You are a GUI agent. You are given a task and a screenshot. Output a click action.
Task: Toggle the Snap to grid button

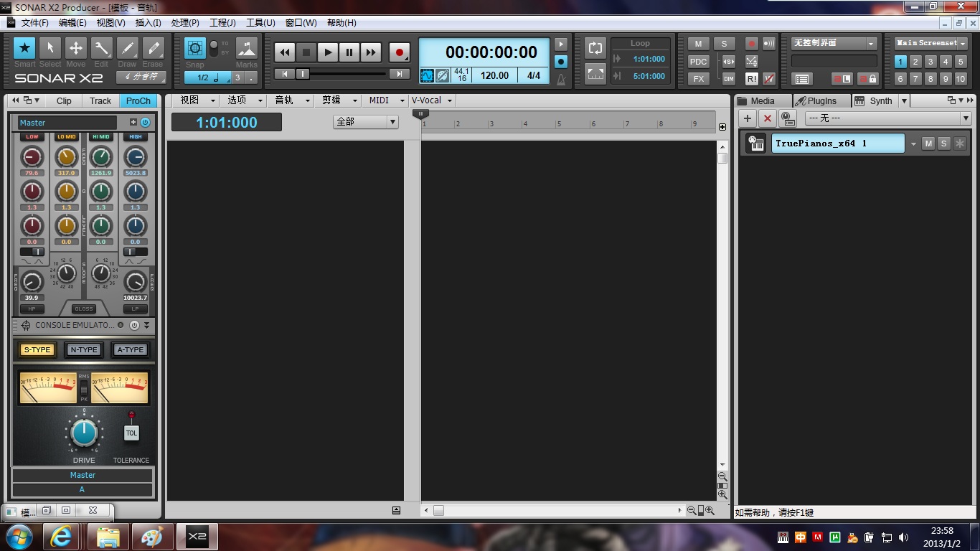[194, 49]
